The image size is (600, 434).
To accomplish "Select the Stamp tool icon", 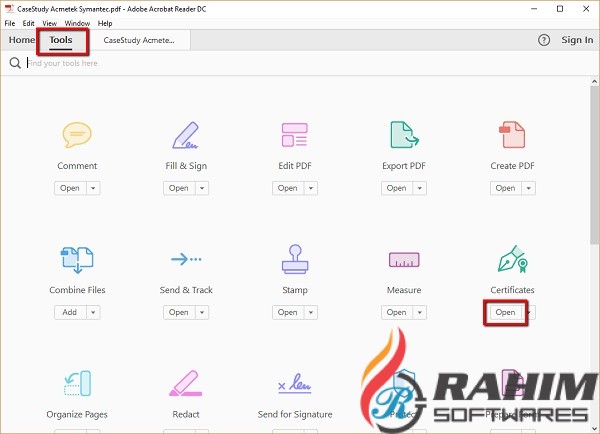I will pos(295,259).
